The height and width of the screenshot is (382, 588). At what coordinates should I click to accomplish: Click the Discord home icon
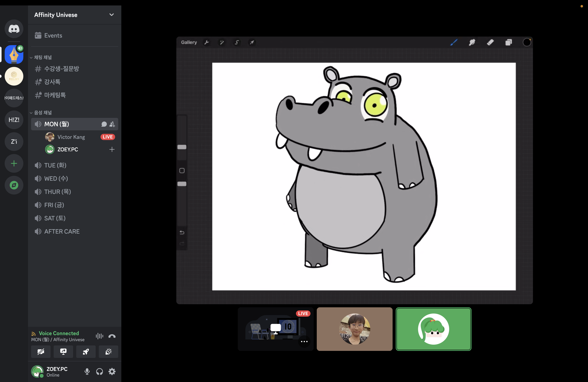(14, 29)
